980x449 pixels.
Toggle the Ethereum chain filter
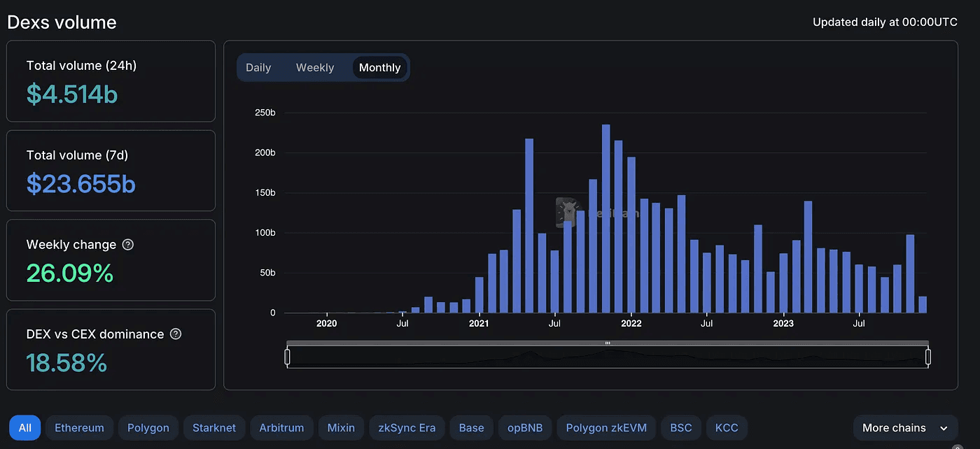pos(79,427)
